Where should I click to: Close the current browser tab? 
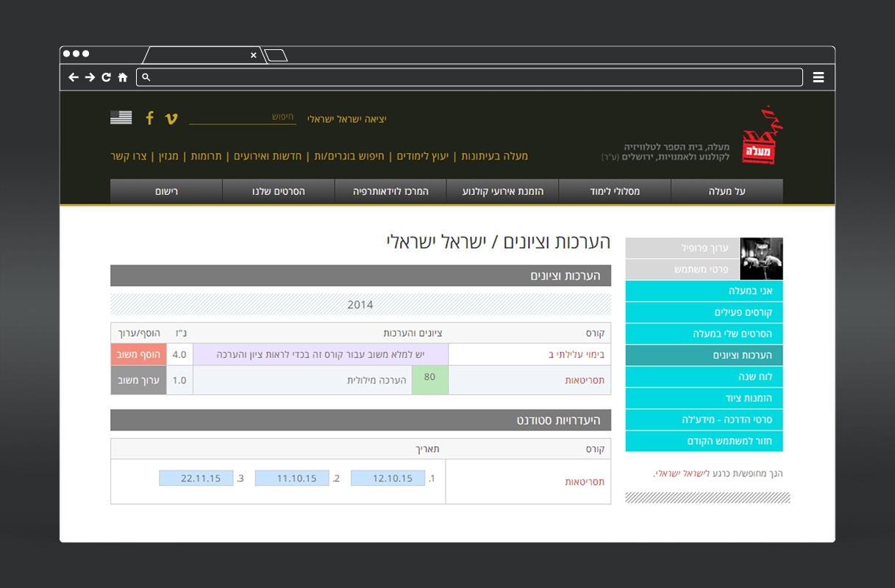point(254,55)
